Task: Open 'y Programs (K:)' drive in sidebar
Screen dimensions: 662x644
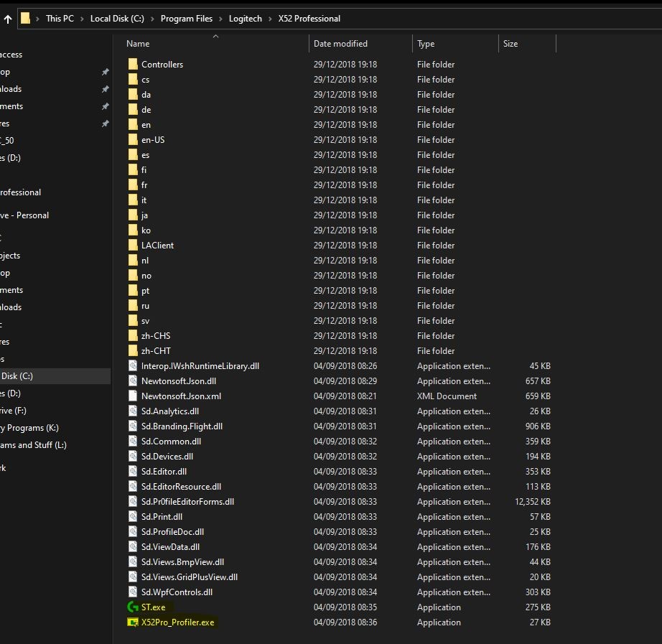Action: (x=29, y=428)
